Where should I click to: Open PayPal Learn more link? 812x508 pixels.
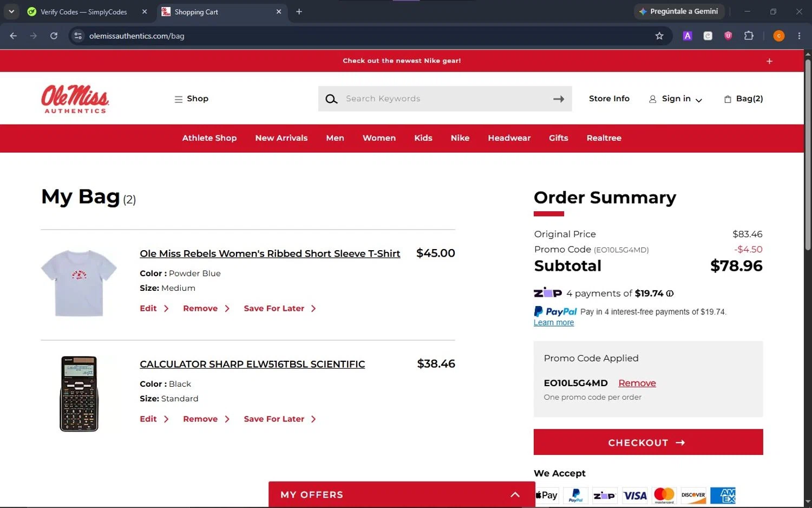point(554,323)
